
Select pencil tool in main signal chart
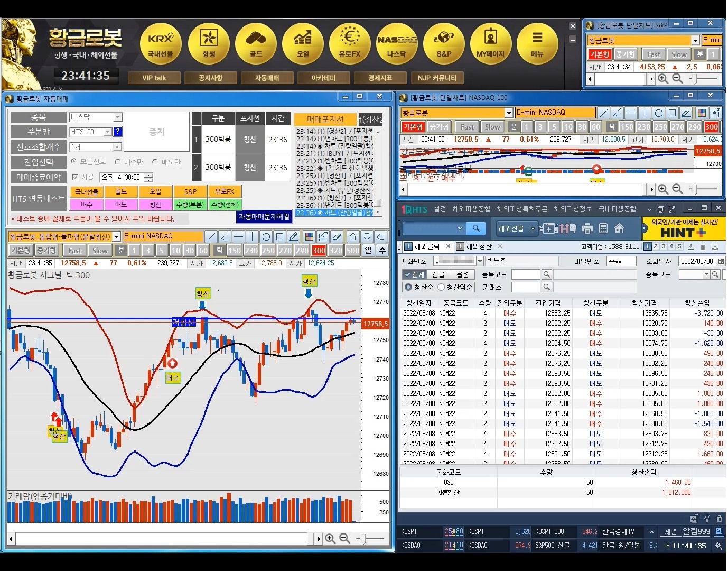click(x=294, y=236)
